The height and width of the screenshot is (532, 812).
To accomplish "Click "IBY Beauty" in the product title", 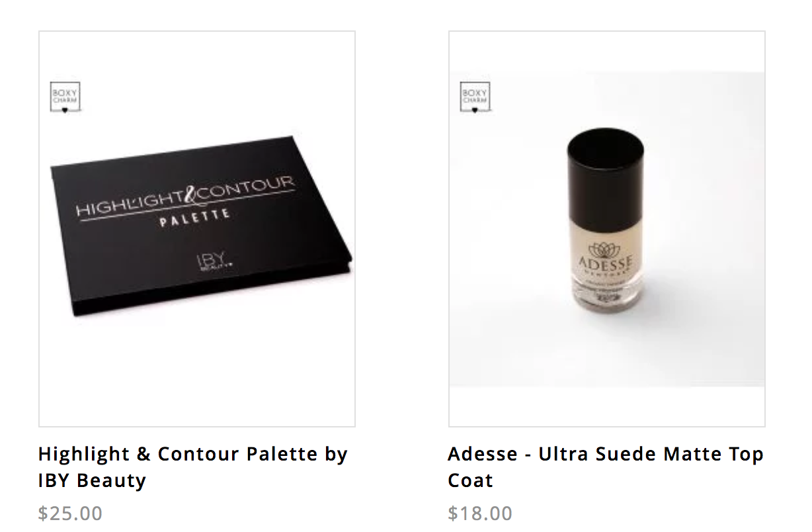I will (92, 480).
